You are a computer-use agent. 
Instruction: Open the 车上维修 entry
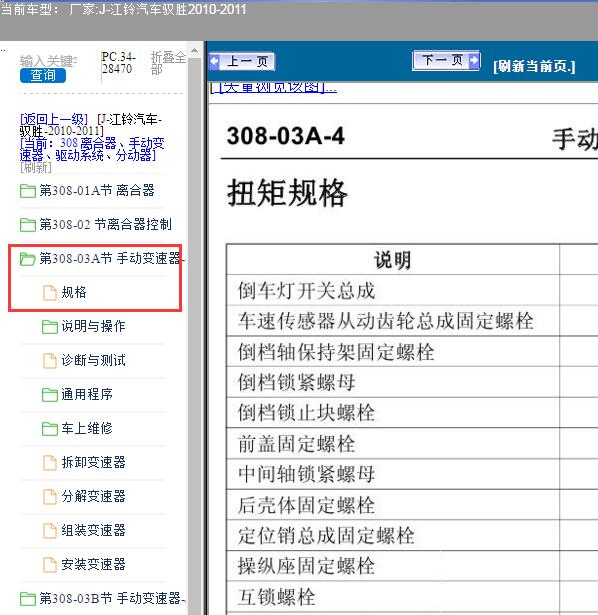pos(87,428)
